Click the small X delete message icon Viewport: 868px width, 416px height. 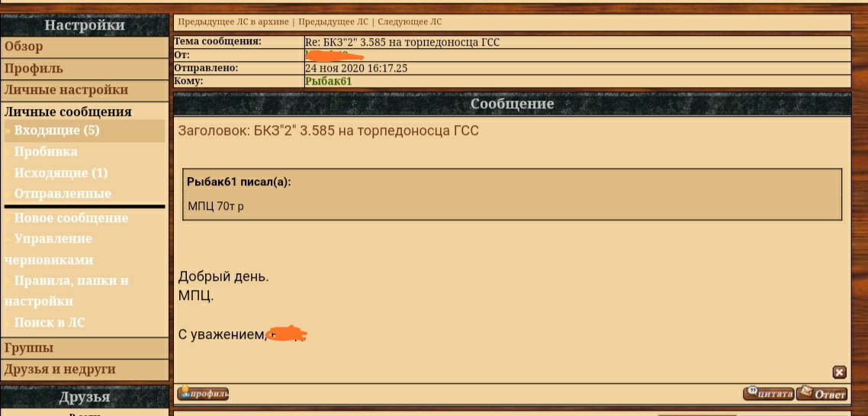(x=839, y=372)
